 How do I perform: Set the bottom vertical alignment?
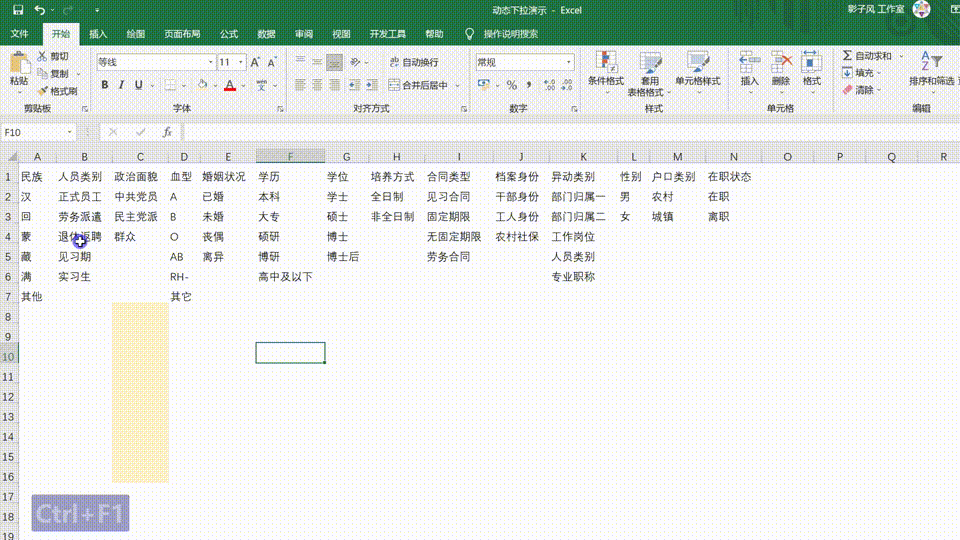click(334, 61)
